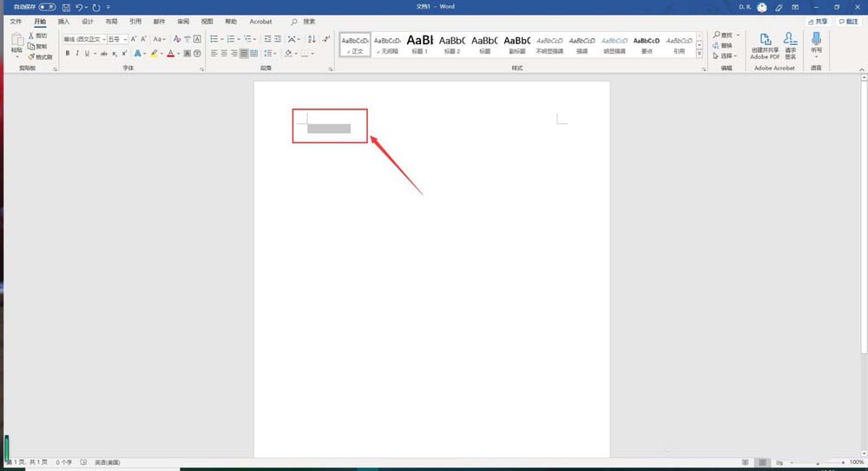Switch to the 布局 (Layout) tab

[x=111, y=21]
